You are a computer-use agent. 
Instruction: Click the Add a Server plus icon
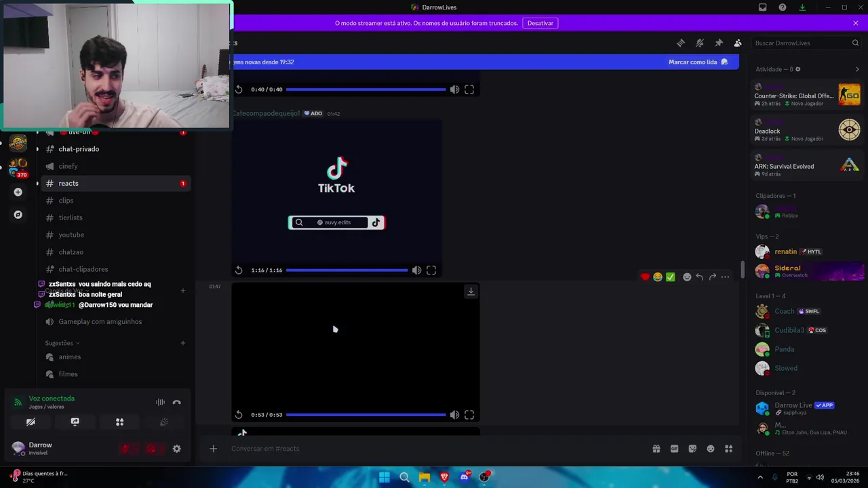[x=18, y=192]
